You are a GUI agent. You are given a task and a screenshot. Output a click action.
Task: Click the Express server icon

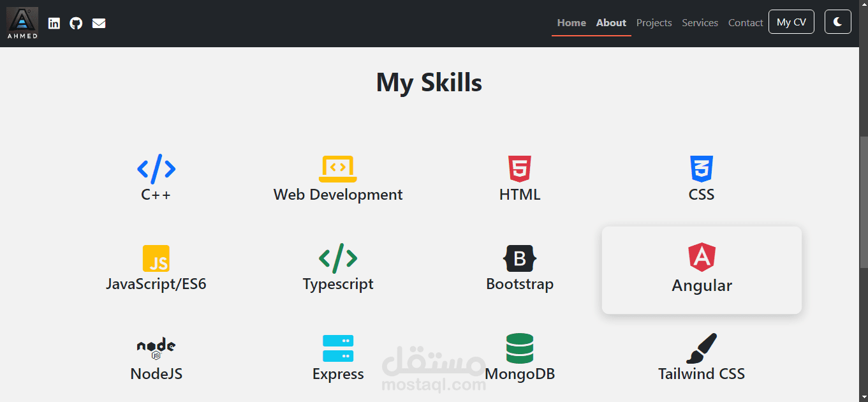(x=338, y=348)
